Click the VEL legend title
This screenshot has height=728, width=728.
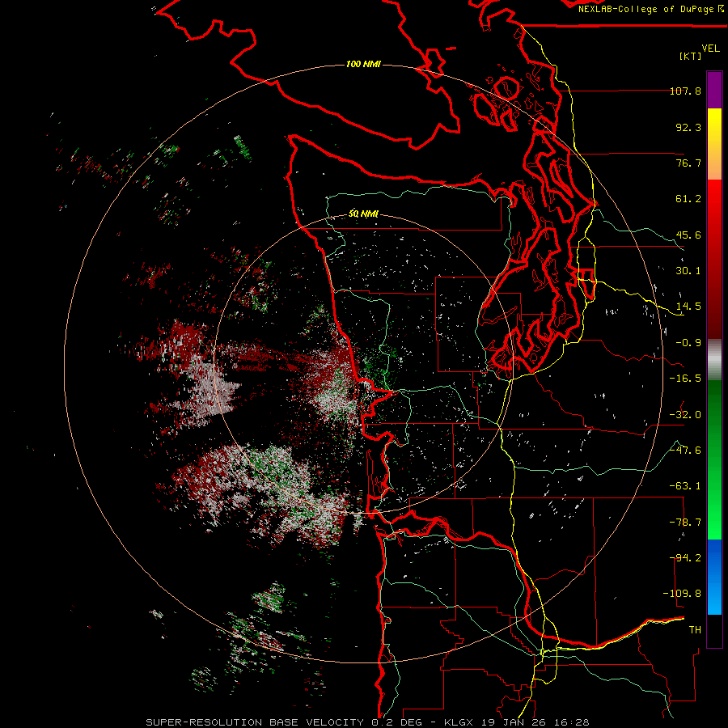click(710, 49)
